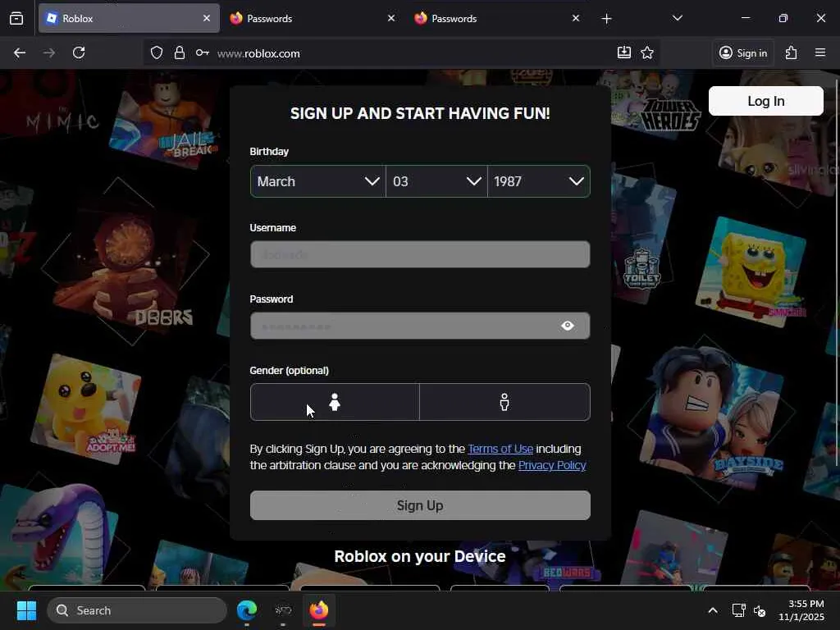
Task: Open the network status tray icon
Action: click(x=739, y=610)
